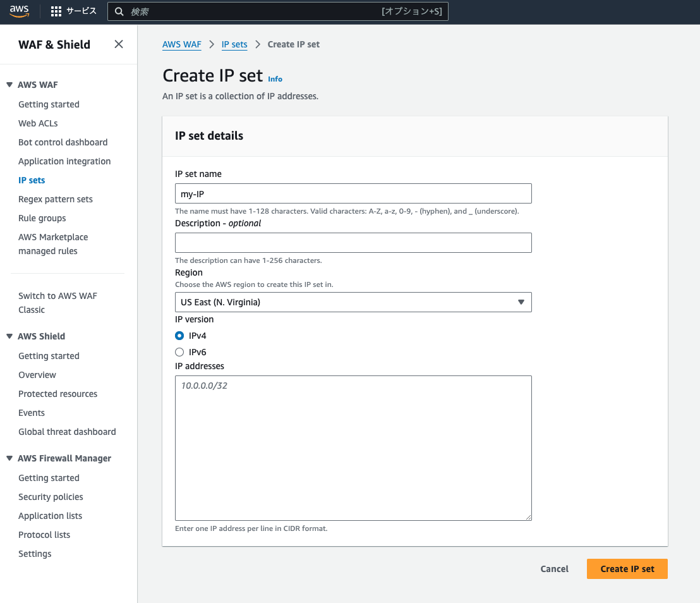Open the Region dropdown

click(x=353, y=302)
